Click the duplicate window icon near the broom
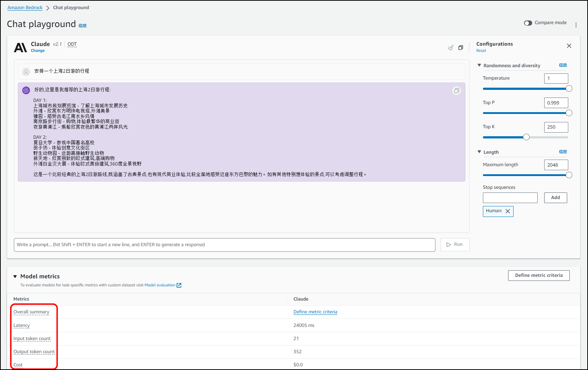 click(461, 47)
